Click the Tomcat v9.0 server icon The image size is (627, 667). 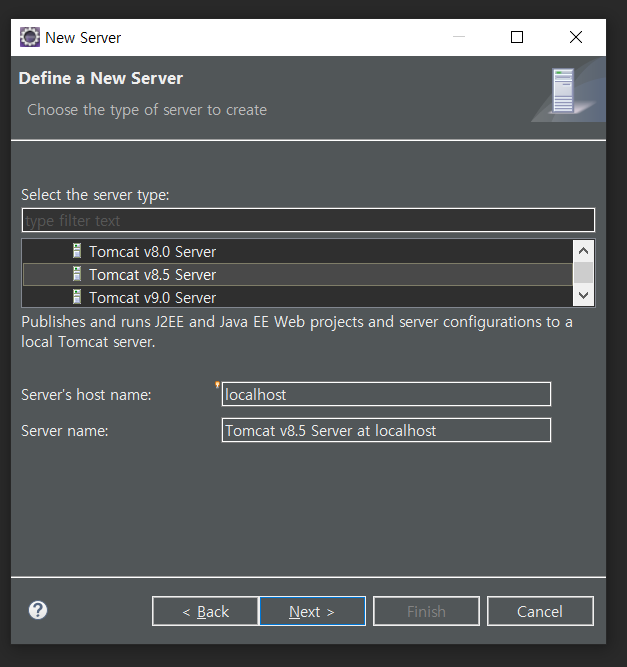[77, 297]
